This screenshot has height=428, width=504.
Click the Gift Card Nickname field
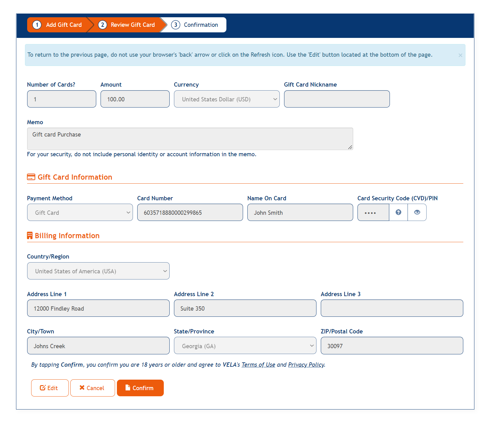point(337,99)
